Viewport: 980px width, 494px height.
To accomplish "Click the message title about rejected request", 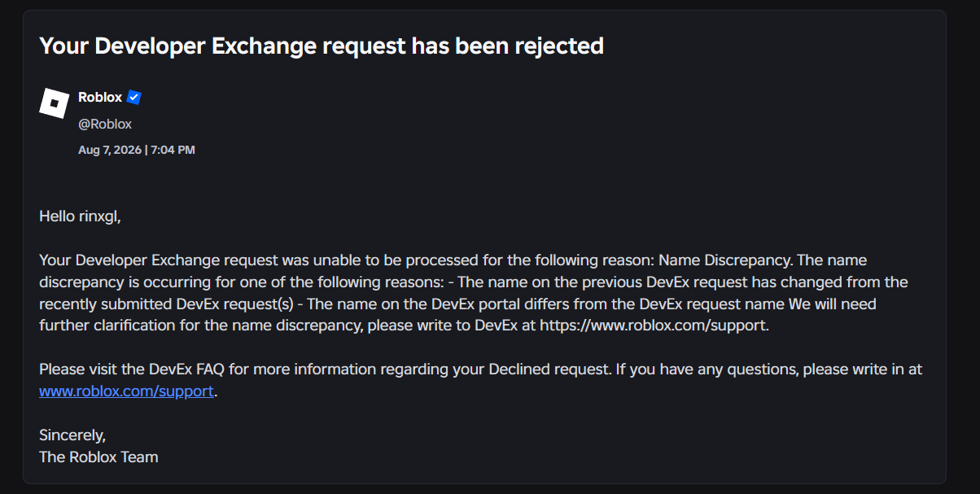I will 322,46.
